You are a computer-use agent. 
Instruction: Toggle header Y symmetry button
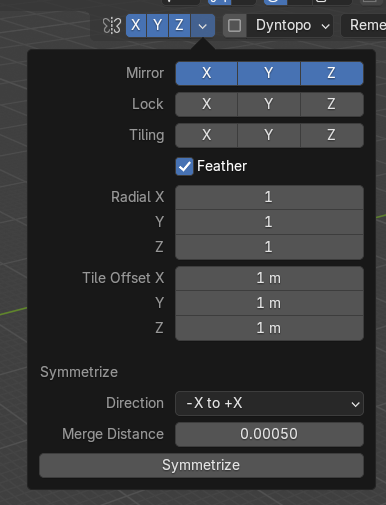[x=157, y=25]
